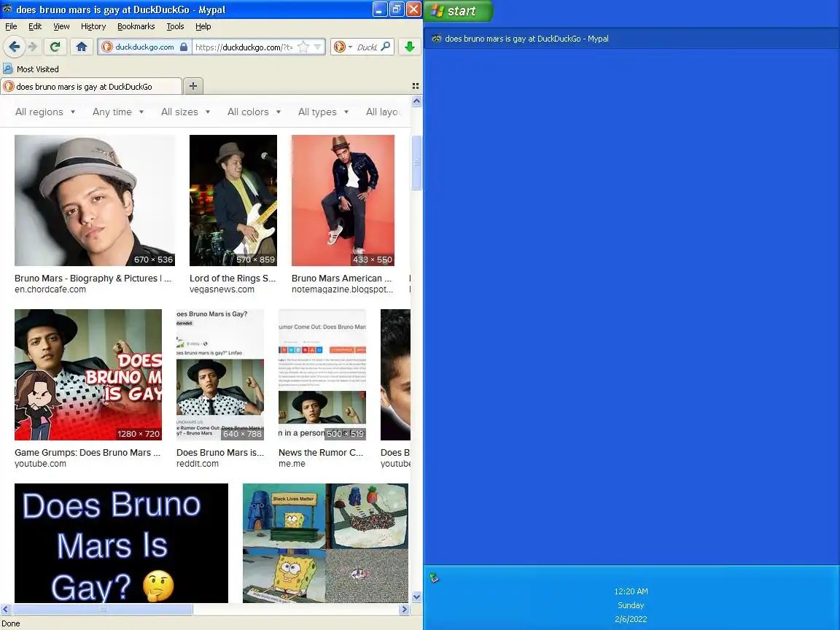Click in the address bar URL field

pyautogui.click(x=244, y=47)
